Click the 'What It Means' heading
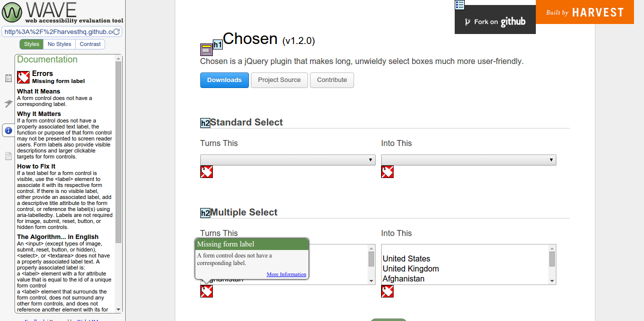Image resolution: width=644 pixels, height=321 pixels. [39, 91]
